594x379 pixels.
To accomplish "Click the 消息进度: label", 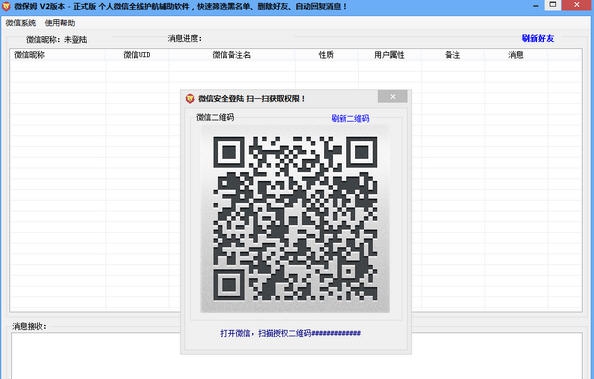I will (185, 38).
